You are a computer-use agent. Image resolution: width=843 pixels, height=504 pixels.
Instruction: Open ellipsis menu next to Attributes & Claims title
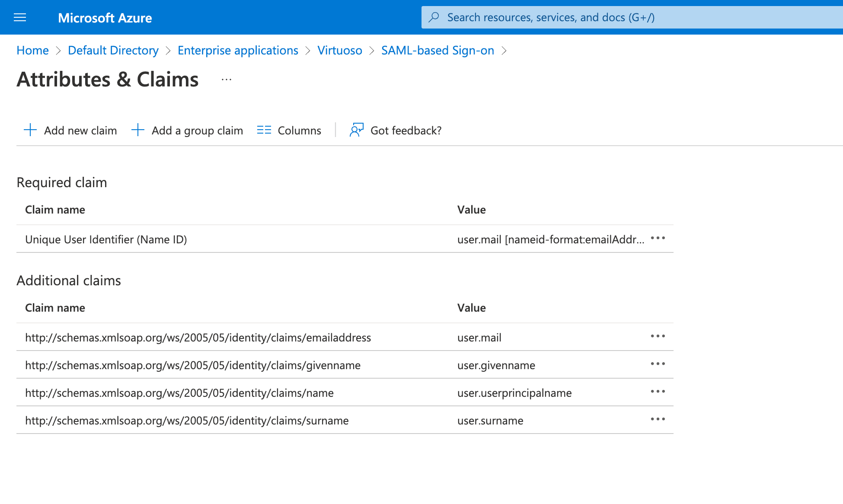(x=227, y=80)
